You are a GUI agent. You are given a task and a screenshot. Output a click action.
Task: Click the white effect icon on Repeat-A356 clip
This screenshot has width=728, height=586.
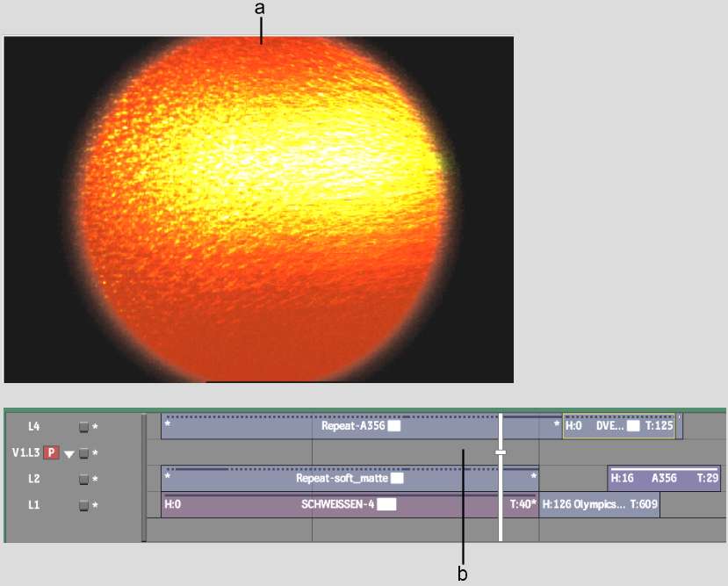click(394, 426)
